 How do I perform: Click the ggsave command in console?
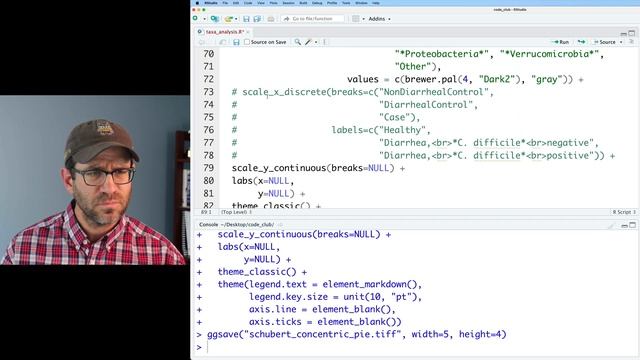(357, 334)
